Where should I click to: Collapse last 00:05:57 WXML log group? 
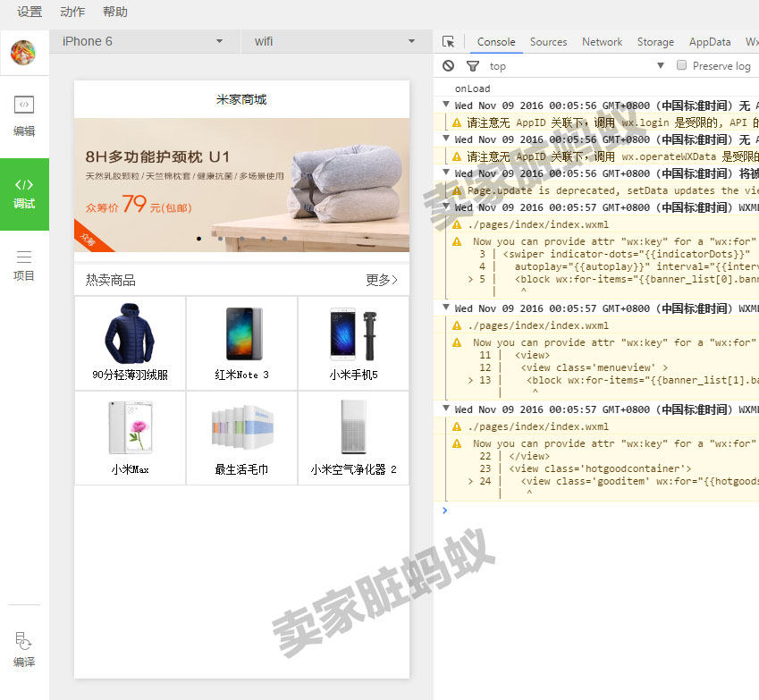click(x=446, y=409)
